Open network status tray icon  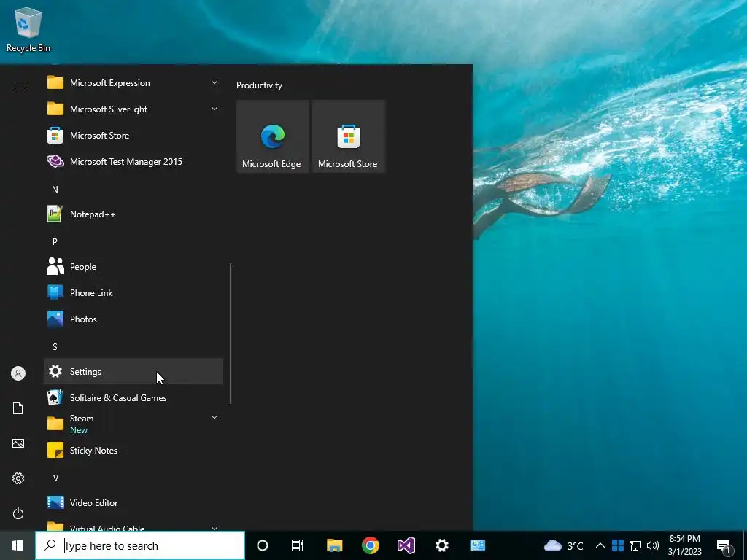click(635, 545)
